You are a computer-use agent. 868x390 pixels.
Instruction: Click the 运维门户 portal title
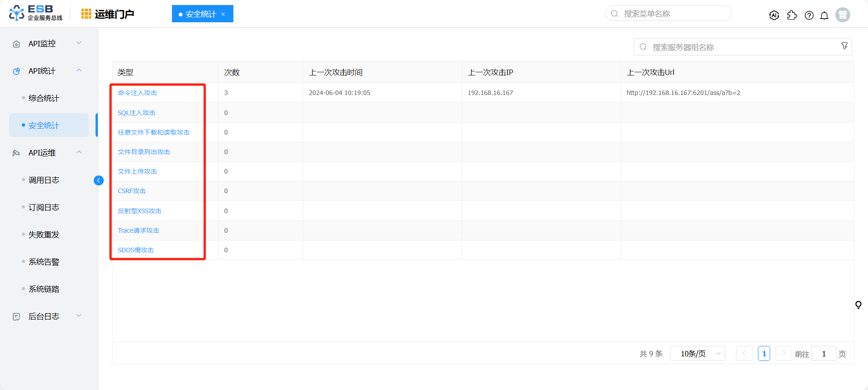(x=114, y=14)
